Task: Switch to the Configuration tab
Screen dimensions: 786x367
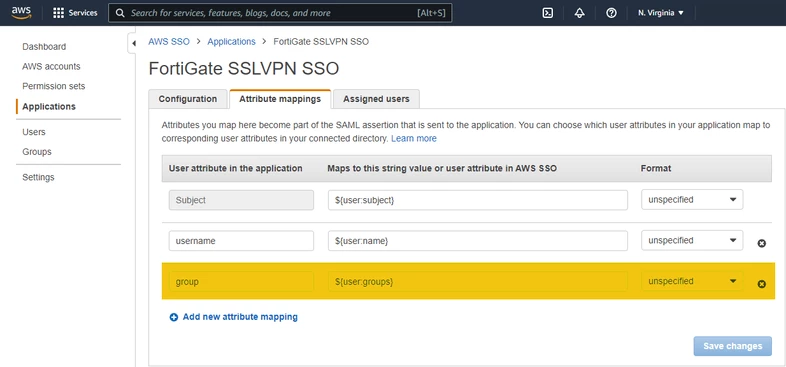Action: (188, 99)
